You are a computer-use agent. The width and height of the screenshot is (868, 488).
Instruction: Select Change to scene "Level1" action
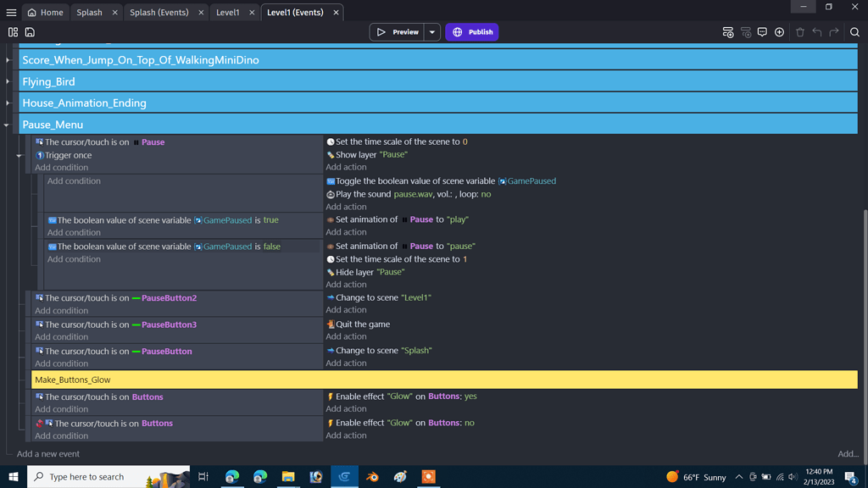tap(379, 297)
